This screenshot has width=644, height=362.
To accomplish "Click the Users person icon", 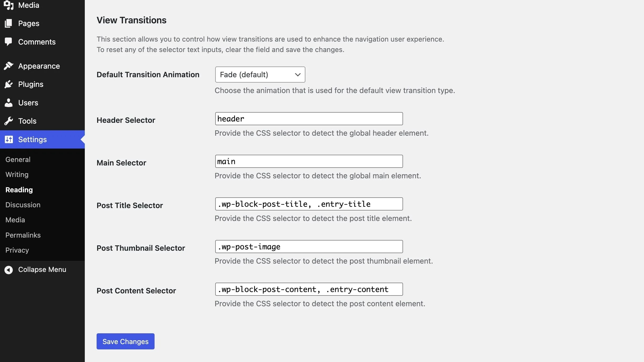I will coord(9,103).
